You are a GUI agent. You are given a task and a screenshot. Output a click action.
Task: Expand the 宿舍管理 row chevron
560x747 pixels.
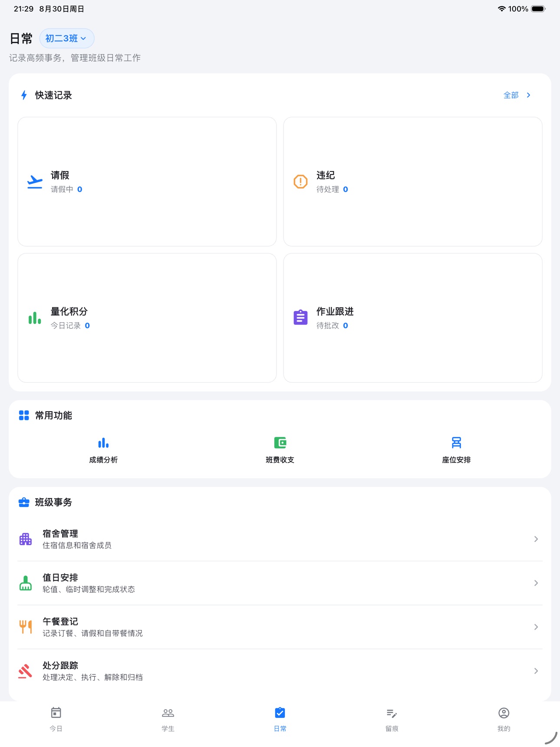536,539
